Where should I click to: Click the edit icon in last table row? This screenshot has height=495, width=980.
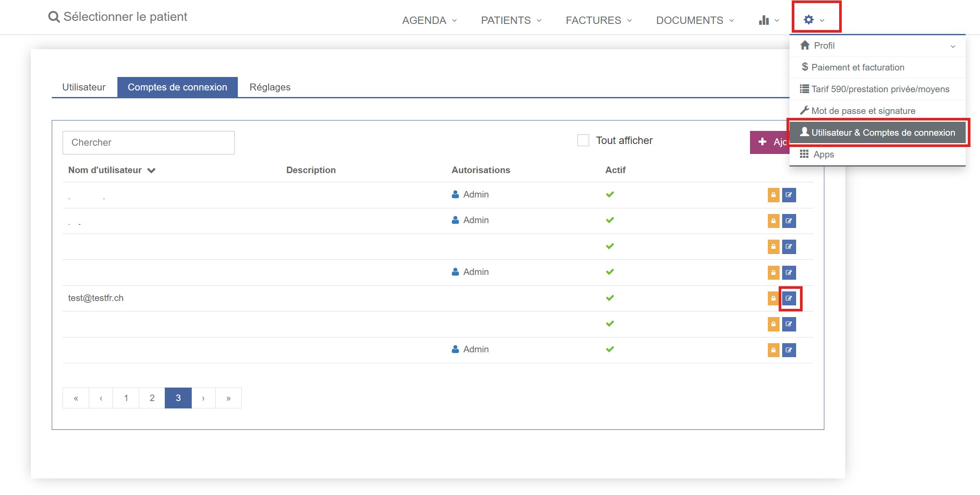click(x=789, y=350)
